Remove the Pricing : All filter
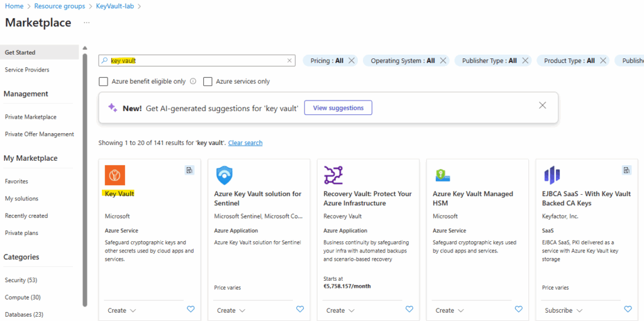The width and height of the screenshot is (644, 321). [352, 61]
